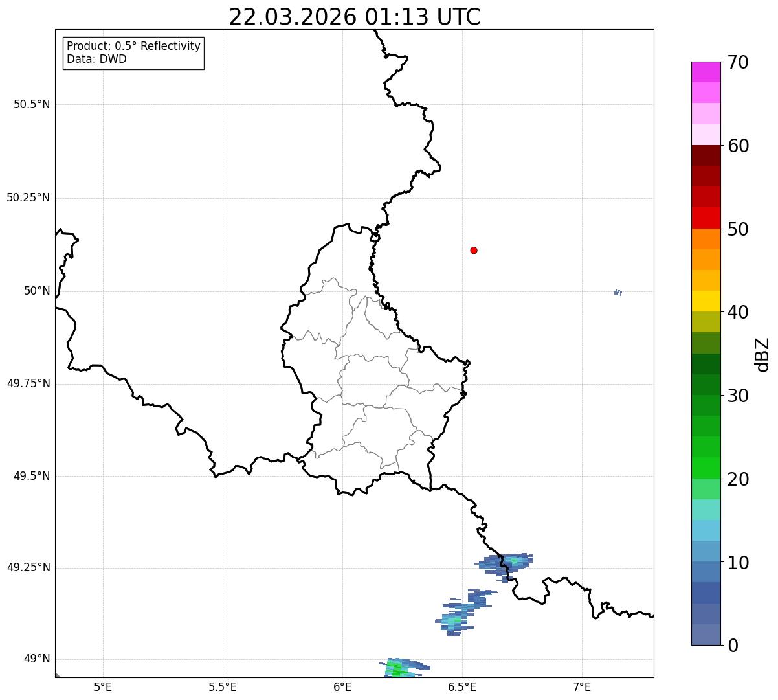This screenshot has width=778, height=700.
Task: Select the echo cluster near 49.1°N 6.5°E
Action: pyautogui.click(x=465, y=612)
